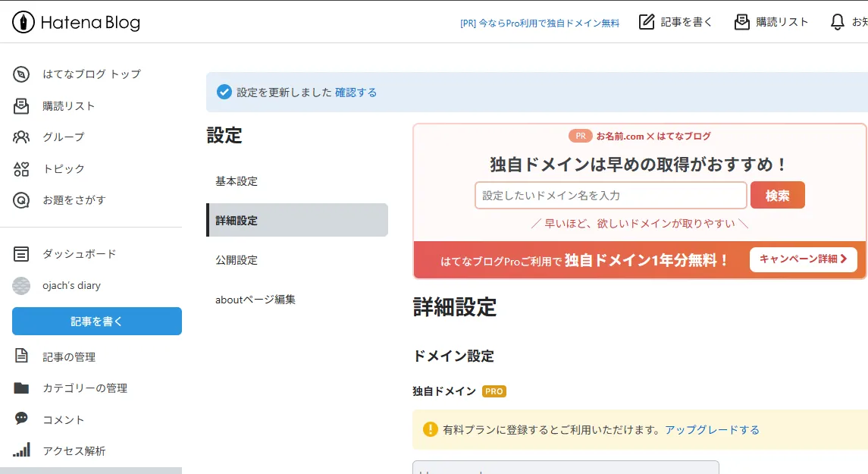
Task: Click the red 検索 domain search button
Action: pyautogui.click(x=777, y=195)
